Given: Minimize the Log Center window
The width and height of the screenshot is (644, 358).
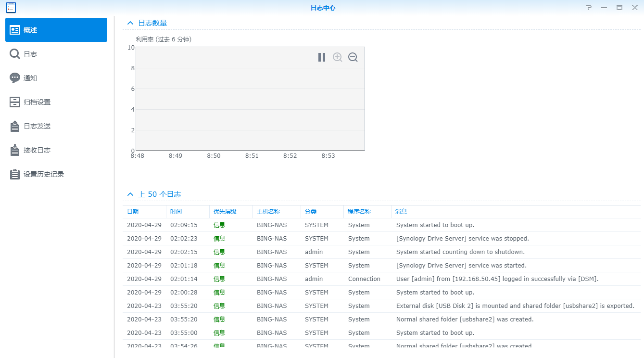Looking at the screenshot, I should click(604, 8).
